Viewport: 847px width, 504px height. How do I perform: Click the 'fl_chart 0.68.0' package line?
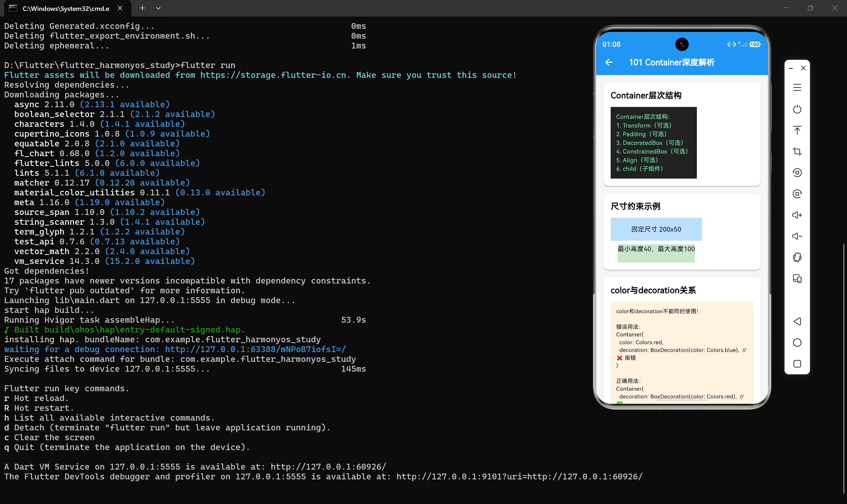coord(97,154)
